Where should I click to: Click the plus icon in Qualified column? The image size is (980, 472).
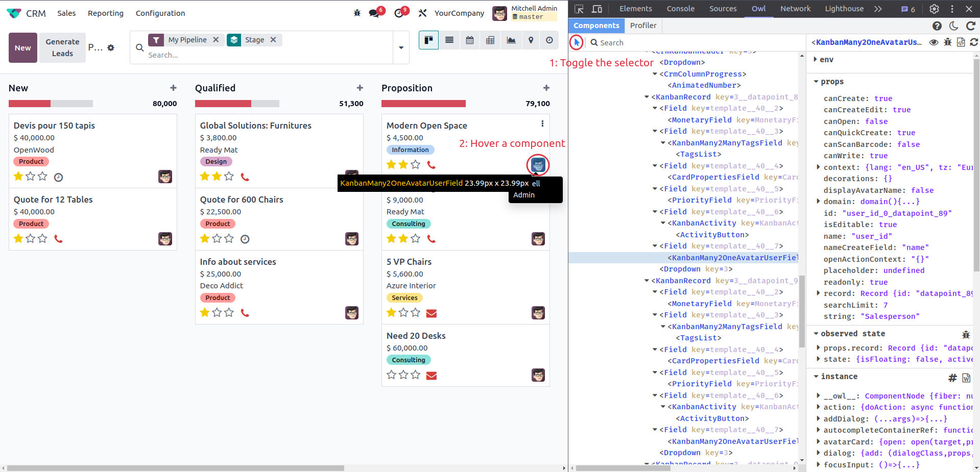click(x=360, y=88)
